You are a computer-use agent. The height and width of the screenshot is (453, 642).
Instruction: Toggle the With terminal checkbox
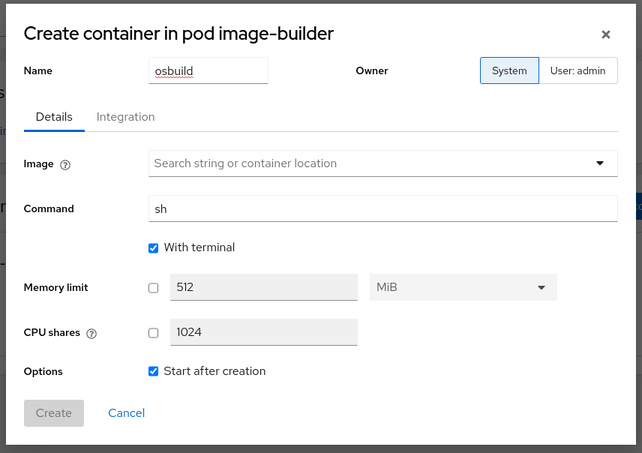pyautogui.click(x=153, y=248)
